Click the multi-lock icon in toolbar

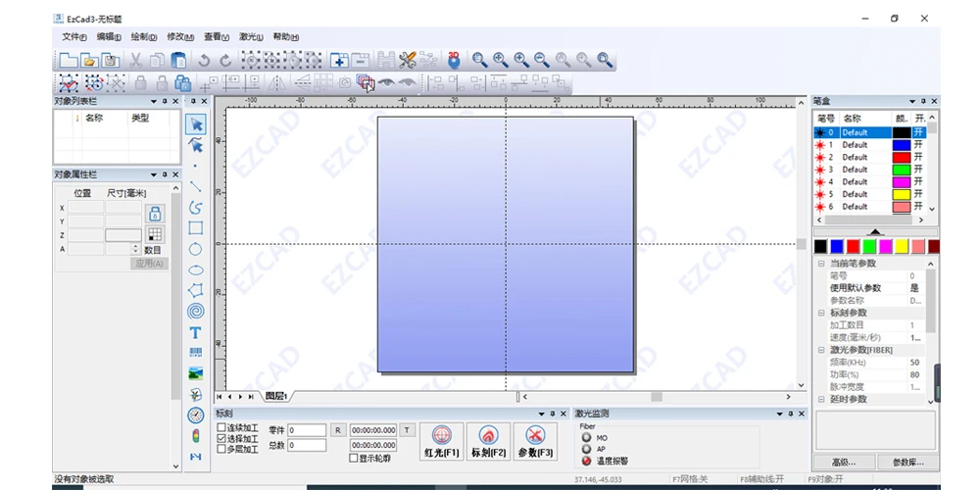[182, 82]
